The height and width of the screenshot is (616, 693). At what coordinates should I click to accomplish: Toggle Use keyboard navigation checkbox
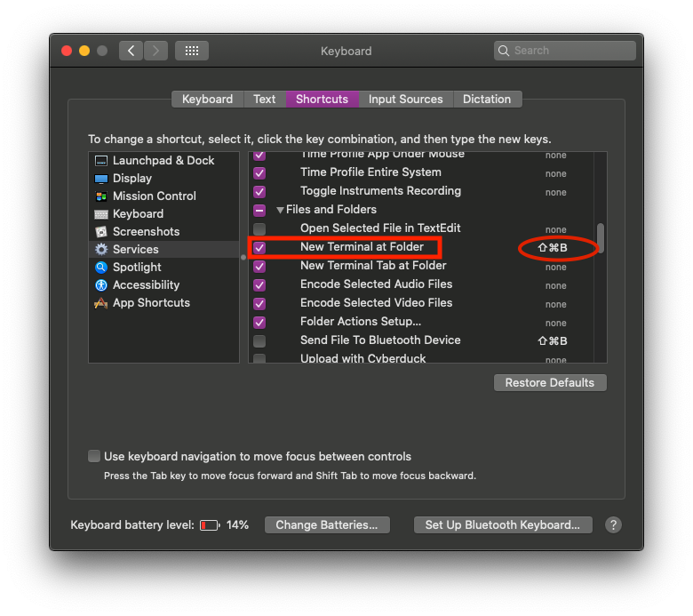[x=94, y=456]
